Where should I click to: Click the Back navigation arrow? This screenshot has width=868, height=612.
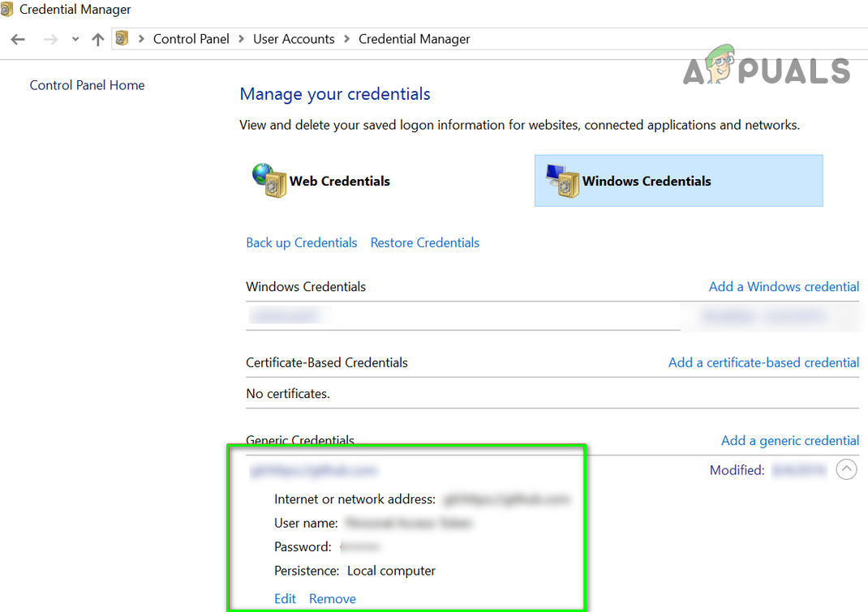pyautogui.click(x=18, y=39)
